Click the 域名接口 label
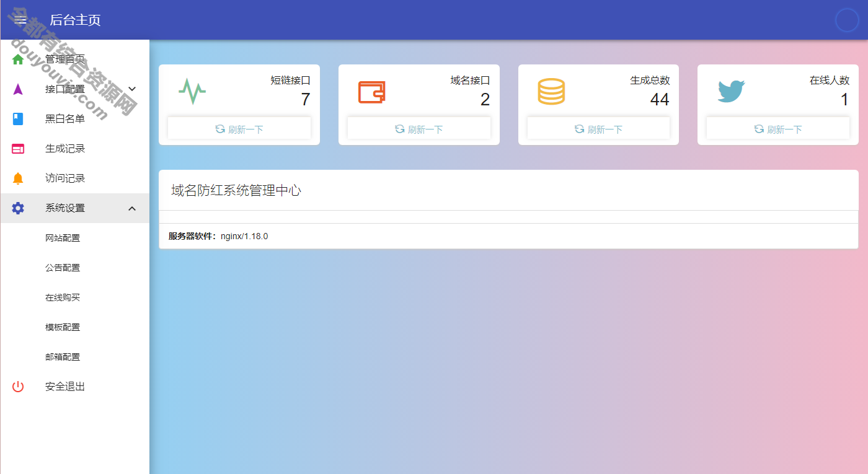The height and width of the screenshot is (474, 868). click(x=470, y=81)
